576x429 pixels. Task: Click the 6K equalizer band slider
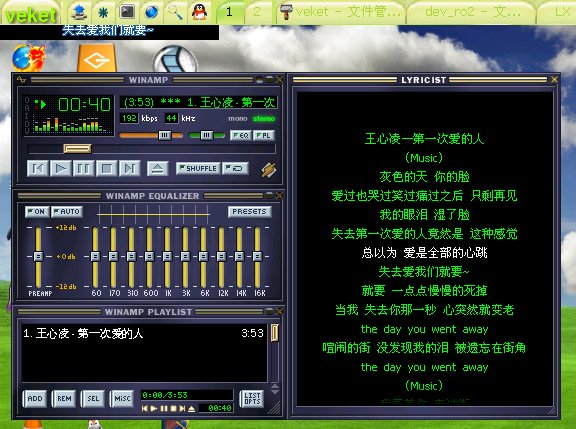203,256
